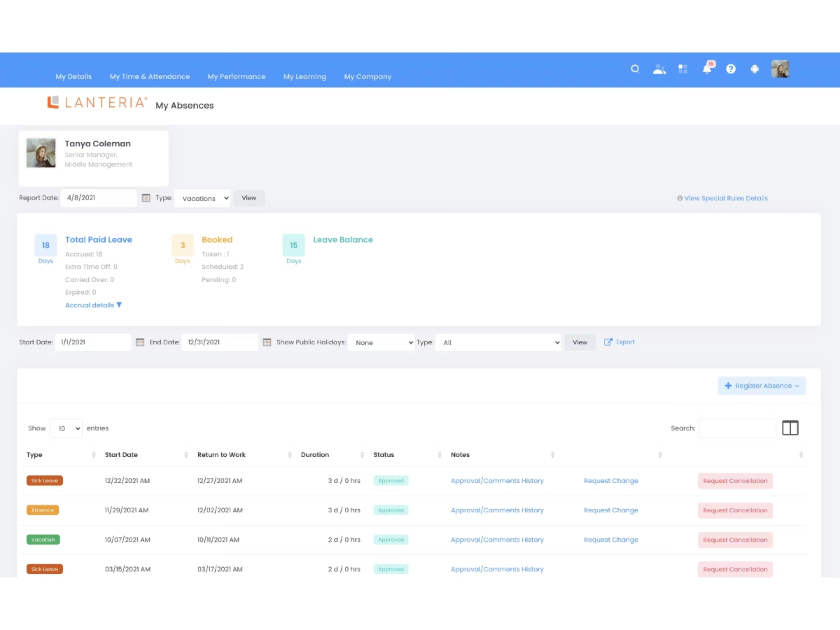Open the Report Date calendar picker
This screenshot has height=630, width=840.
pos(146,198)
